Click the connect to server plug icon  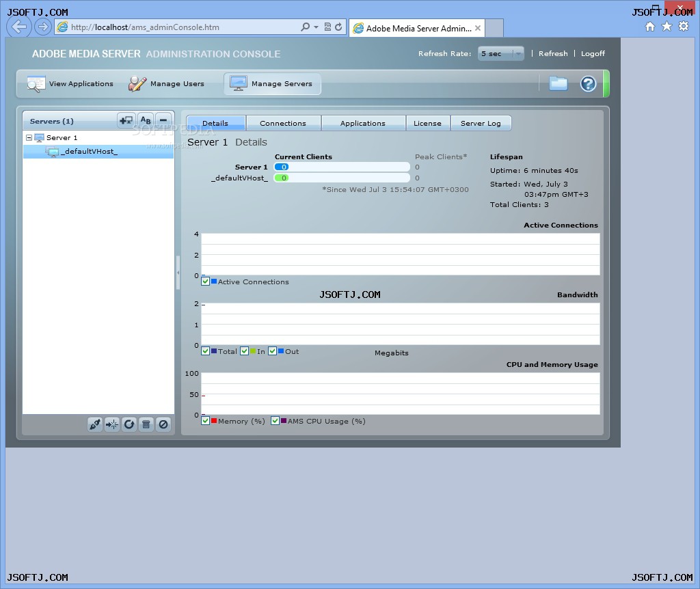coord(94,424)
